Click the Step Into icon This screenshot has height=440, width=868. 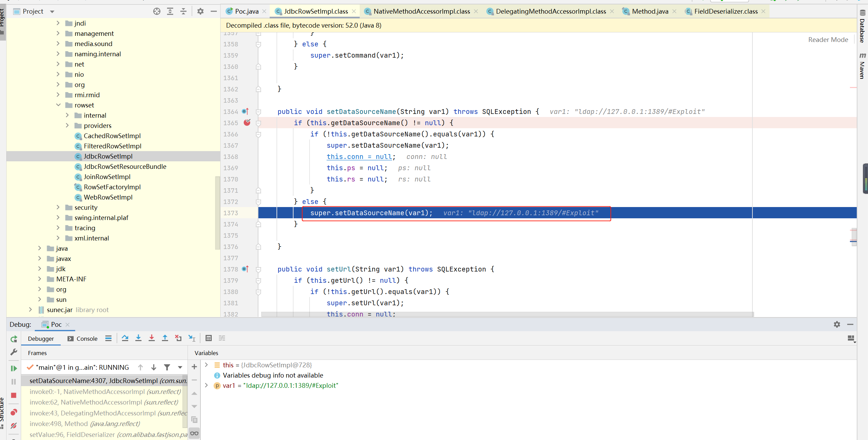pyautogui.click(x=138, y=338)
